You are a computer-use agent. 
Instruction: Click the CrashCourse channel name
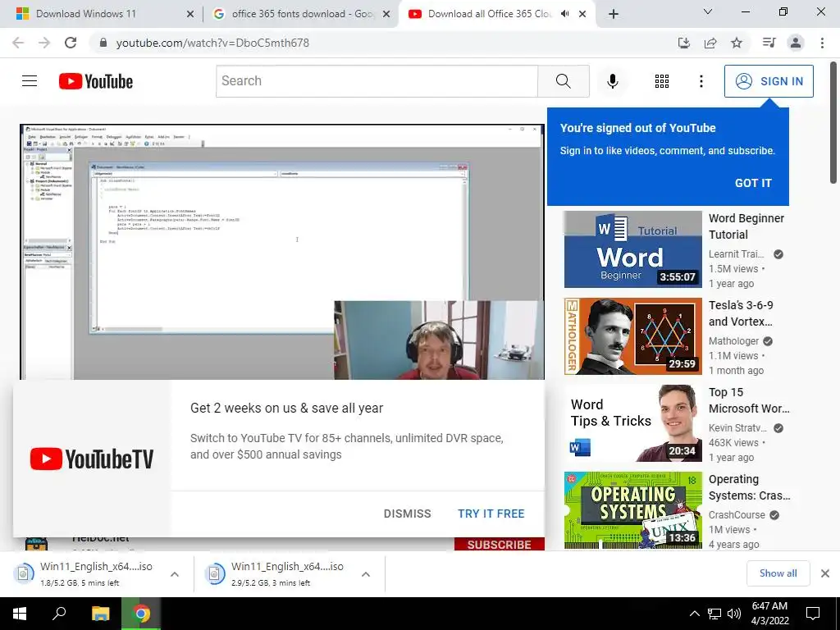pos(737,515)
